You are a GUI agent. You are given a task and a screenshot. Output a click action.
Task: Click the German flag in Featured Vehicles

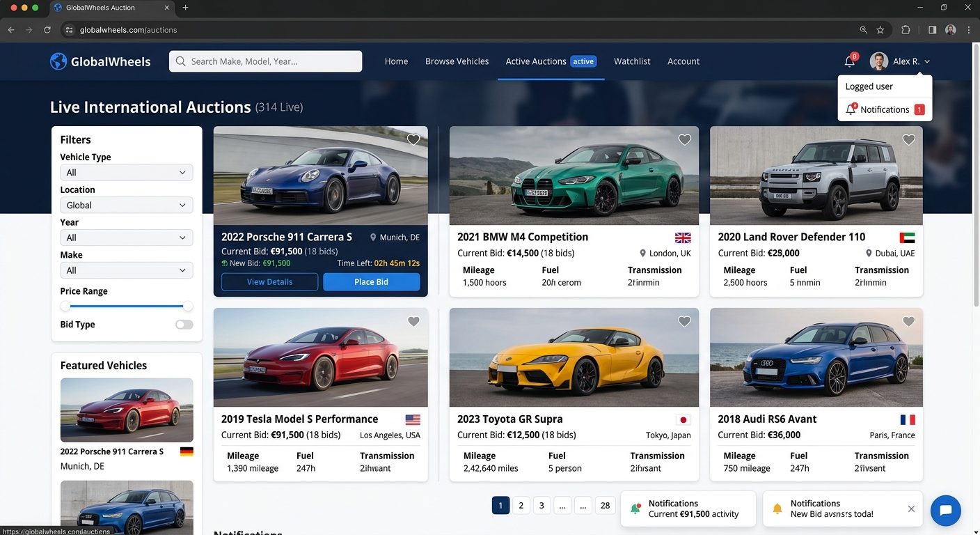(x=187, y=451)
